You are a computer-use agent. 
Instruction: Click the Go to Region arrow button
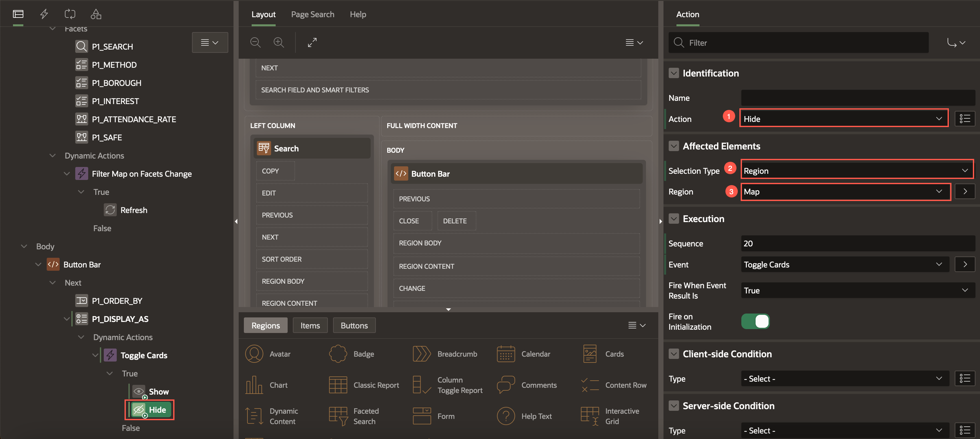(x=964, y=191)
